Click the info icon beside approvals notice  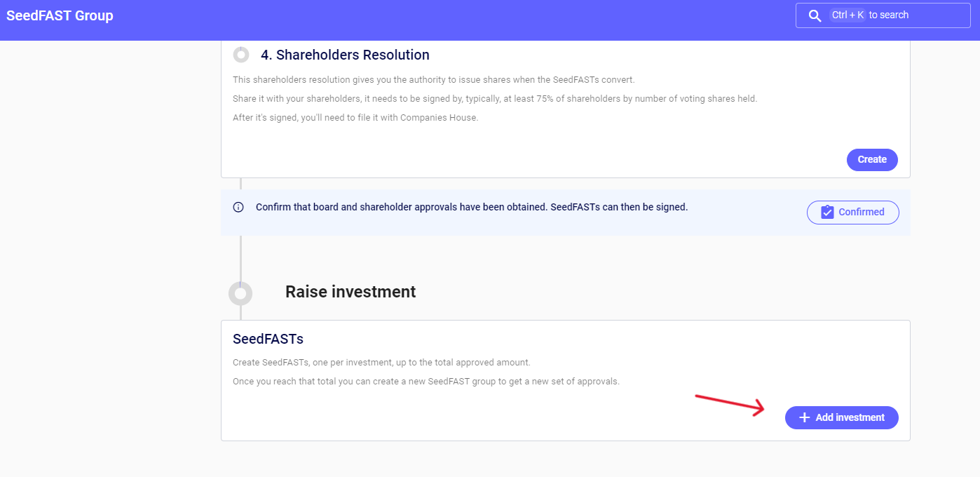(x=238, y=208)
